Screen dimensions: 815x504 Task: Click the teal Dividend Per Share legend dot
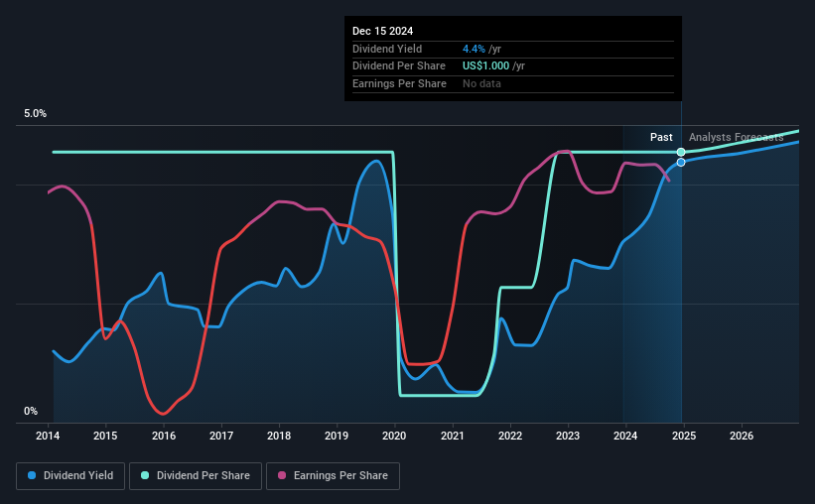point(145,475)
